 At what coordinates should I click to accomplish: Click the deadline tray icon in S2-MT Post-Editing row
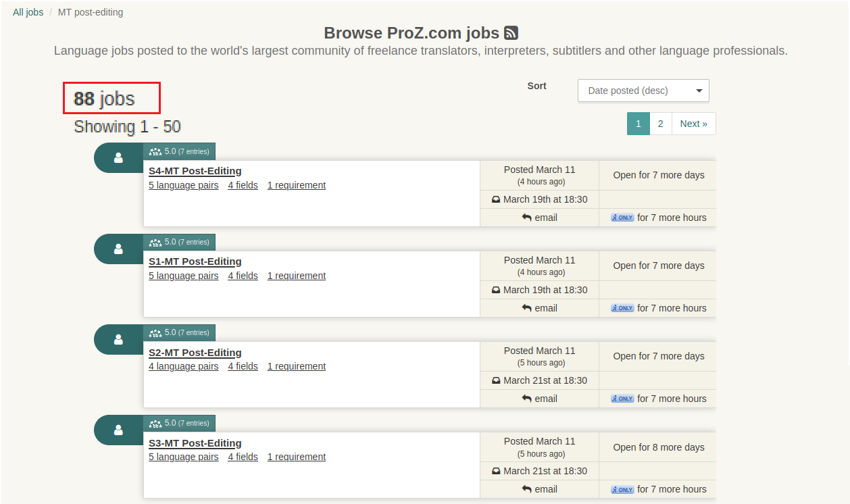(496, 380)
